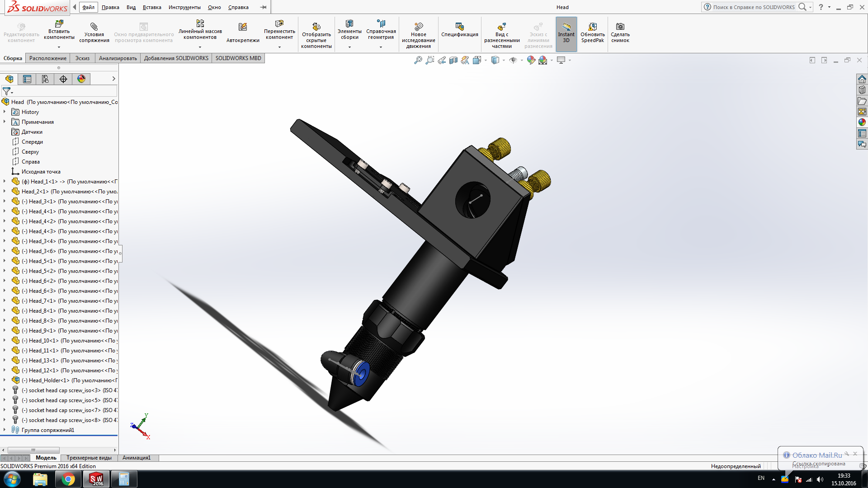Open the Инструменты menu
The height and width of the screenshot is (488, 868).
184,7
